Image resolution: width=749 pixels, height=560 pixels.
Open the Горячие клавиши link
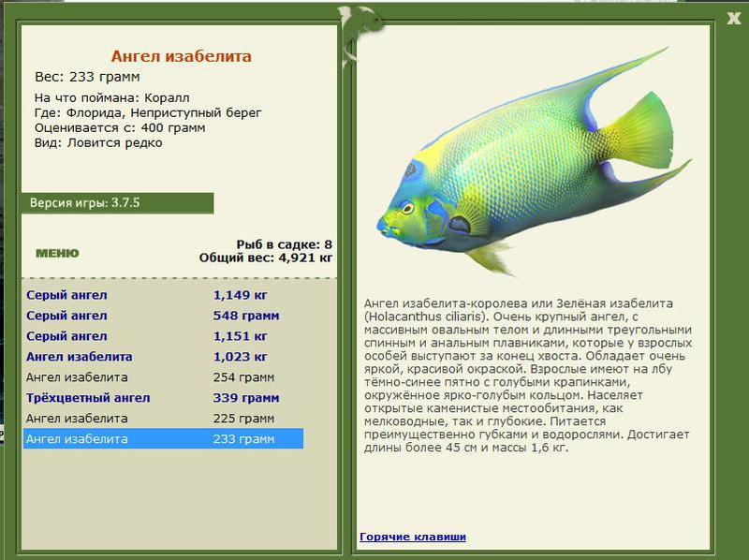coord(413,537)
